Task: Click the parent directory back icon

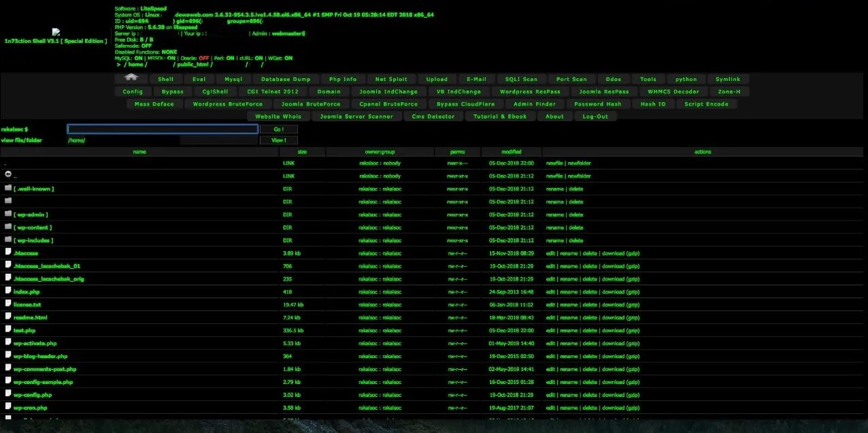Action: tap(8, 175)
